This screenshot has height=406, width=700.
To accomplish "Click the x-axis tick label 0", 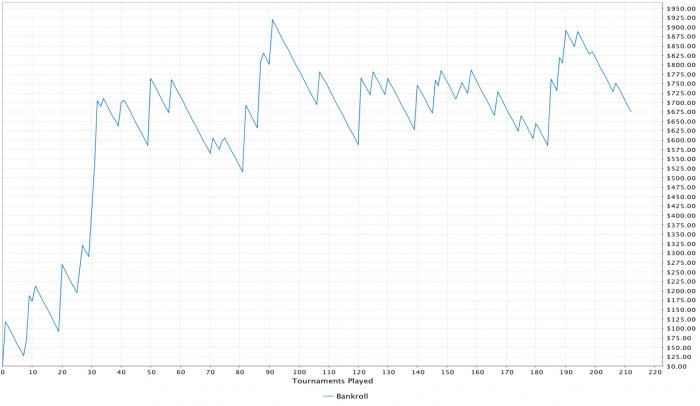I will [3, 372].
